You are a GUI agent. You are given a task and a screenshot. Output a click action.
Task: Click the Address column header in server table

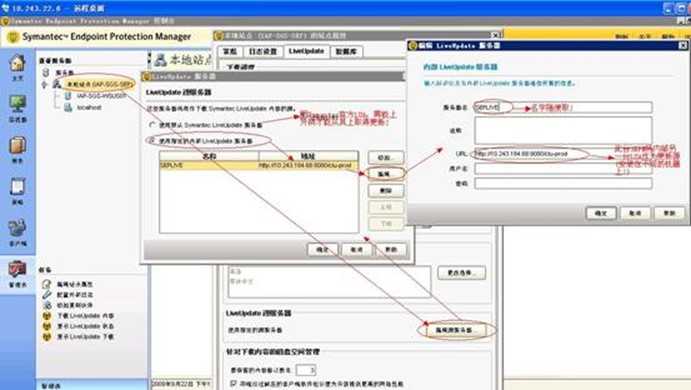click(x=308, y=156)
